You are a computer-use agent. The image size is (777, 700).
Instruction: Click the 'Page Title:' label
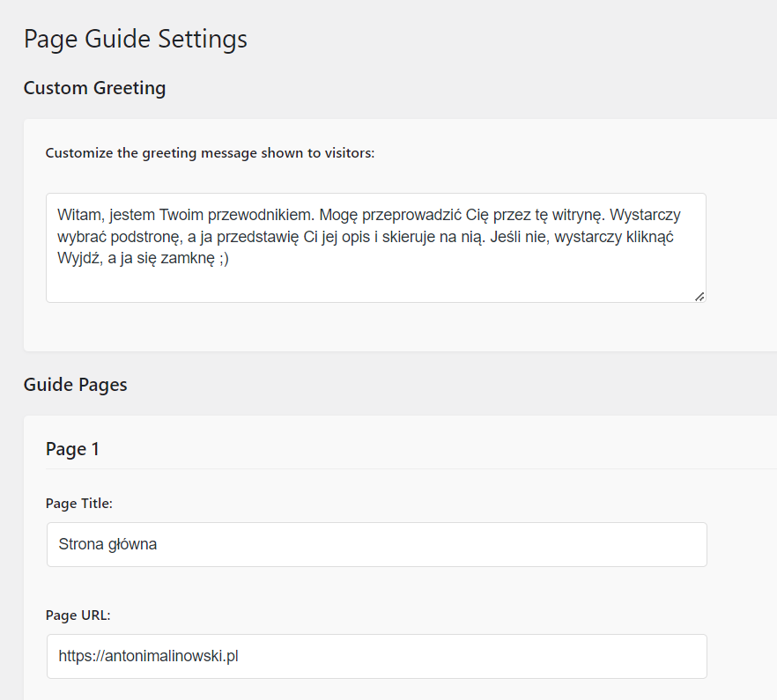79,504
